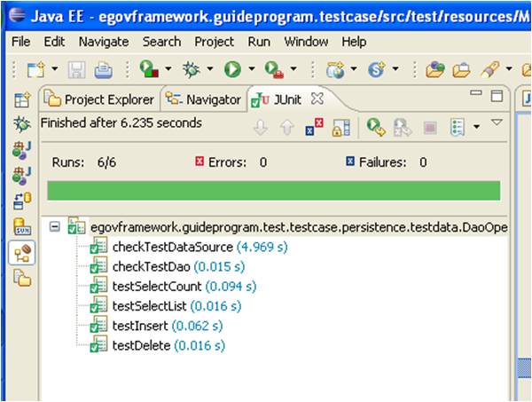Select the checkTestDataSource test result
Screen dimensions: 532x402
tap(172, 247)
